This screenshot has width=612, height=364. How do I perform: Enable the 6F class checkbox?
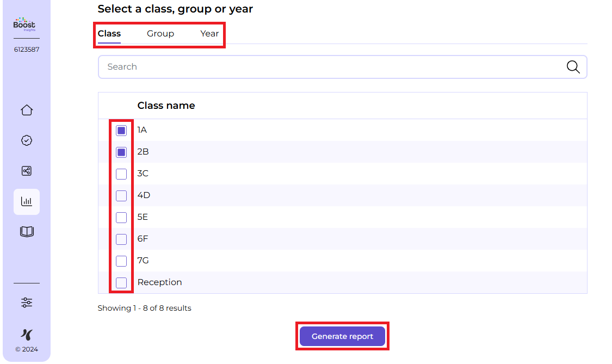click(121, 239)
